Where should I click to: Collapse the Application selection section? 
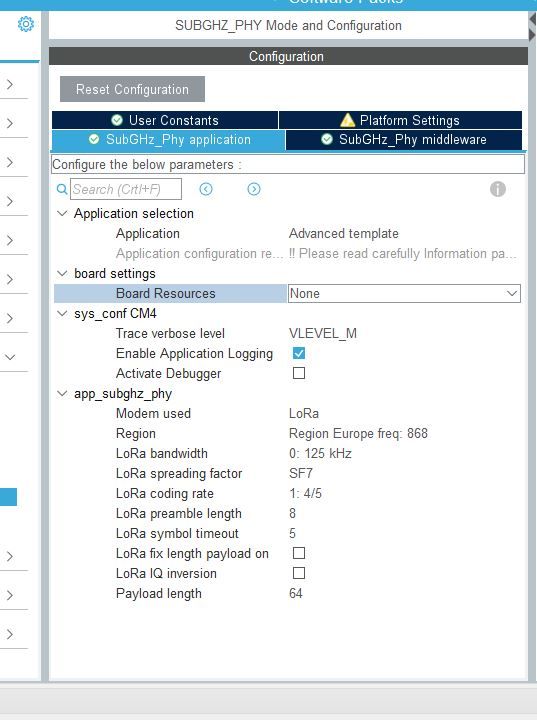pos(62,214)
